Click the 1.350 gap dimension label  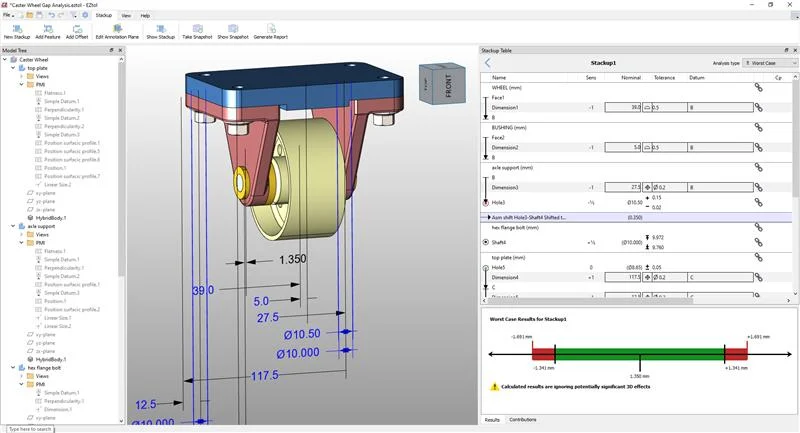pyautogui.click(x=292, y=260)
